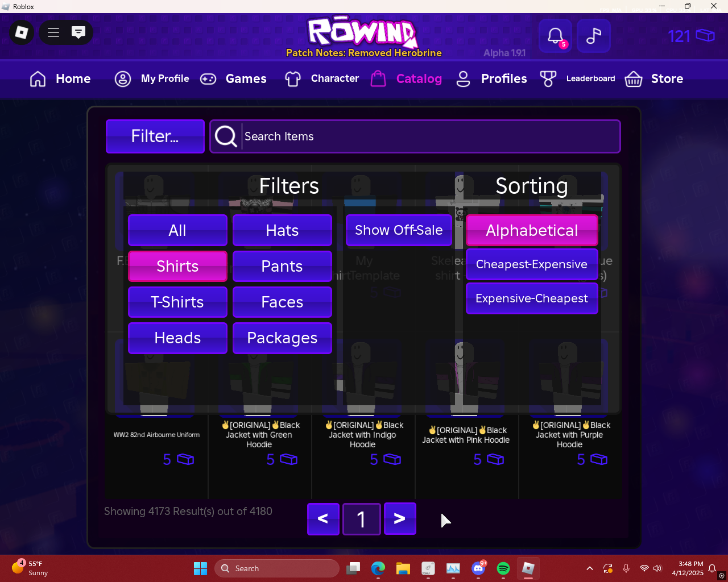Image resolution: width=728 pixels, height=582 pixels.
Task: Sort items by Alphabetical
Action: [532, 230]
